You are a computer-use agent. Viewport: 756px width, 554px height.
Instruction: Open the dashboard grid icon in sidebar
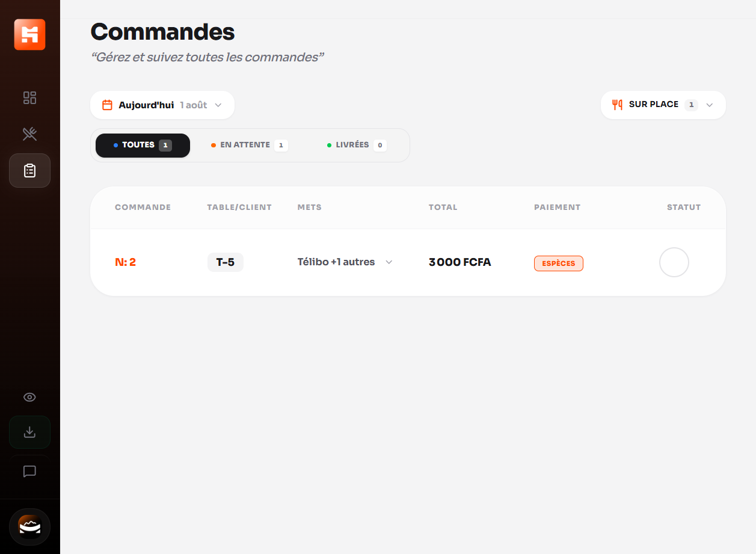pos(29,97)
